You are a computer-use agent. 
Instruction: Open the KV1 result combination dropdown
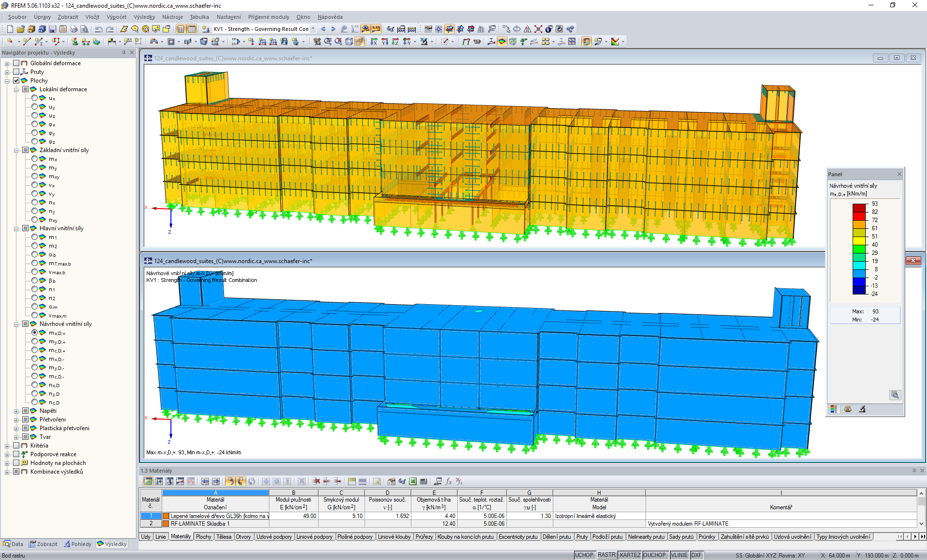pos(313,29)
